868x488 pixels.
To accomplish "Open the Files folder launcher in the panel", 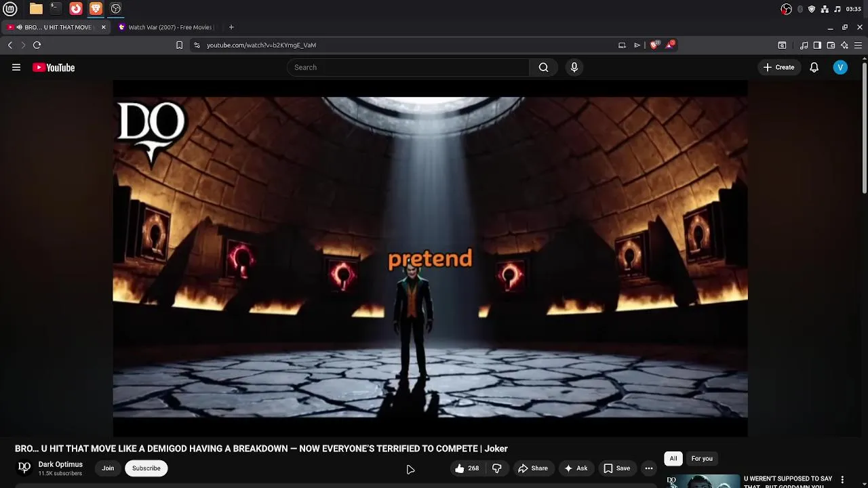I will (x=36, y=9).
